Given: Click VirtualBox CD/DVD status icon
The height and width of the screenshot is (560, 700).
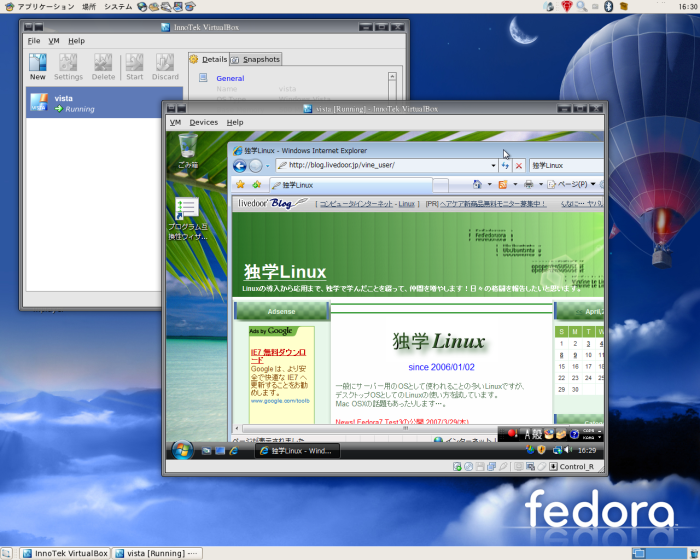Looking at the screenshot, I should pyautogui.click(x=468, y=467).
